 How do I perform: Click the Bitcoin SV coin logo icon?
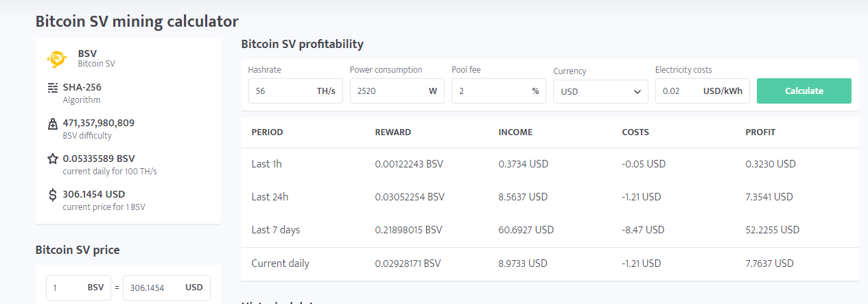click(56, 59)
